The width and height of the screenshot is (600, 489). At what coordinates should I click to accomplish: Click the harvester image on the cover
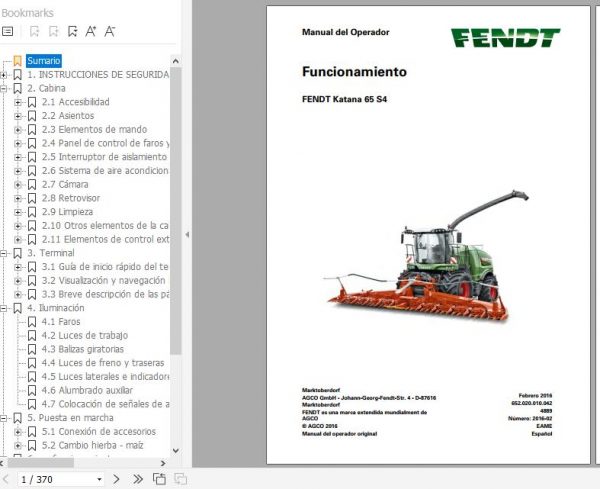427,256
